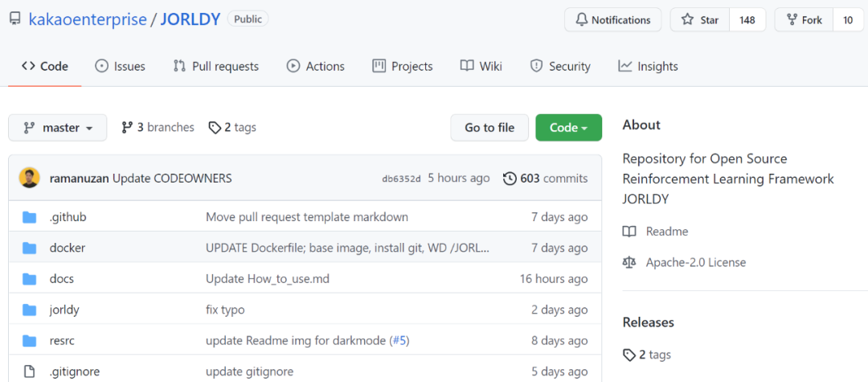Open the jorldy folder
Image resolution: width=868 pixels, height=382 pixels.
(64, 310)
